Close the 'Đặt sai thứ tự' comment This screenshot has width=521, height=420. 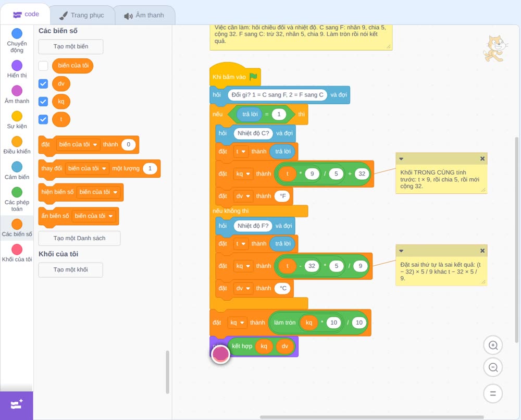coord(482,251)
